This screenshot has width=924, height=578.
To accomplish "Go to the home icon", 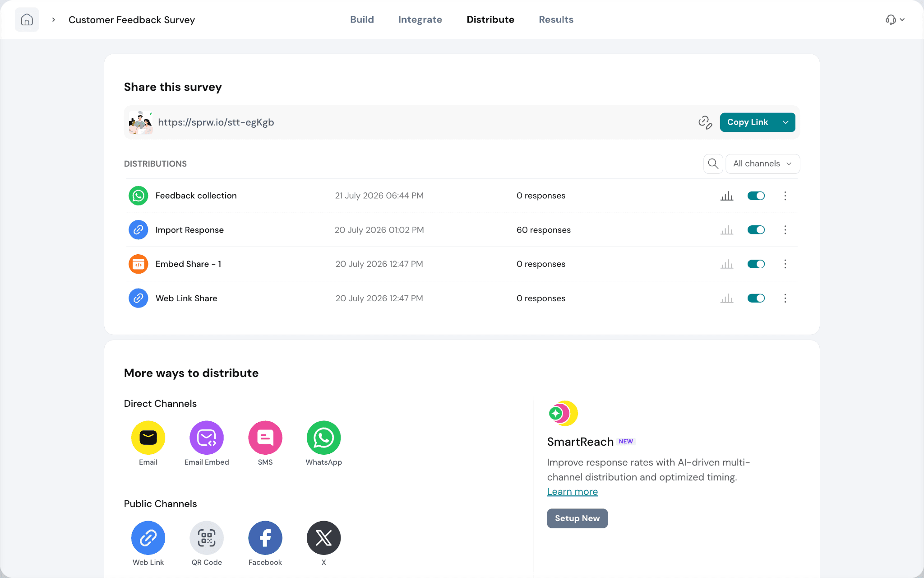I will click(27, 20).
